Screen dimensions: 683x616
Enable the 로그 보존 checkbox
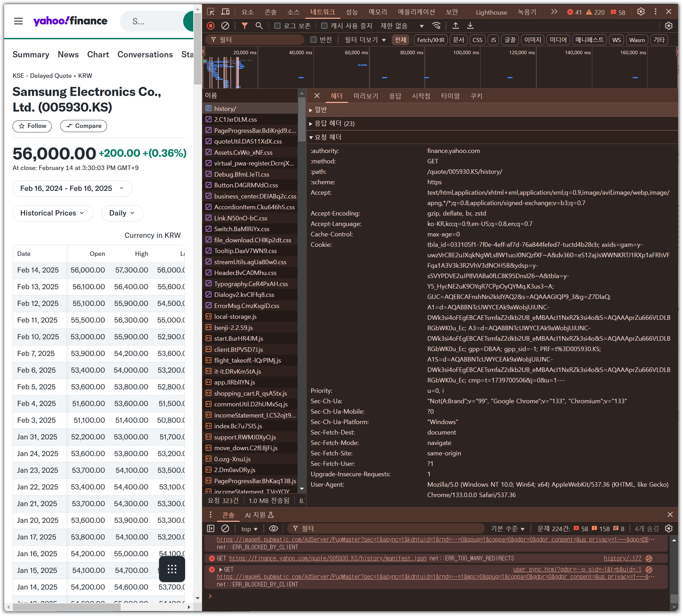(x=277, y=26)
